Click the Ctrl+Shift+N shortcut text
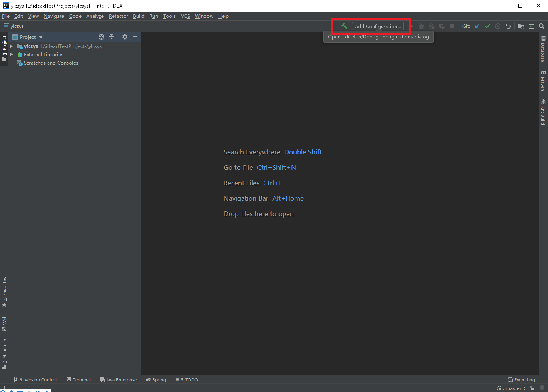 (x=276, y=167)
